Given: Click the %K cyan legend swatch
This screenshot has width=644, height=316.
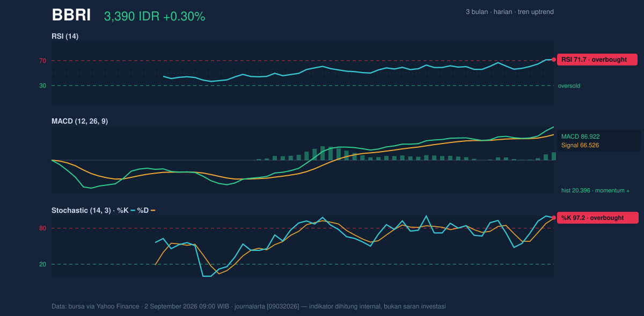Looking at the screenshot, I should [x=133, y=211].
